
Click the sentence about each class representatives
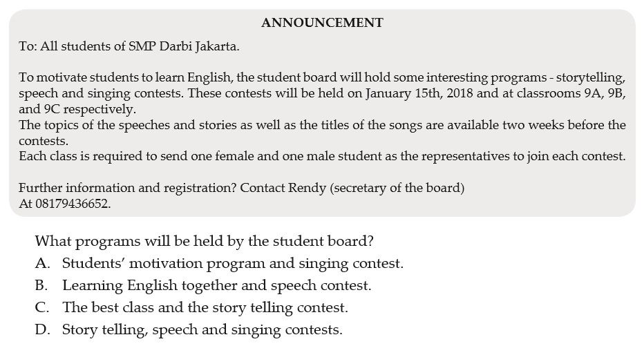click(323, 156)
